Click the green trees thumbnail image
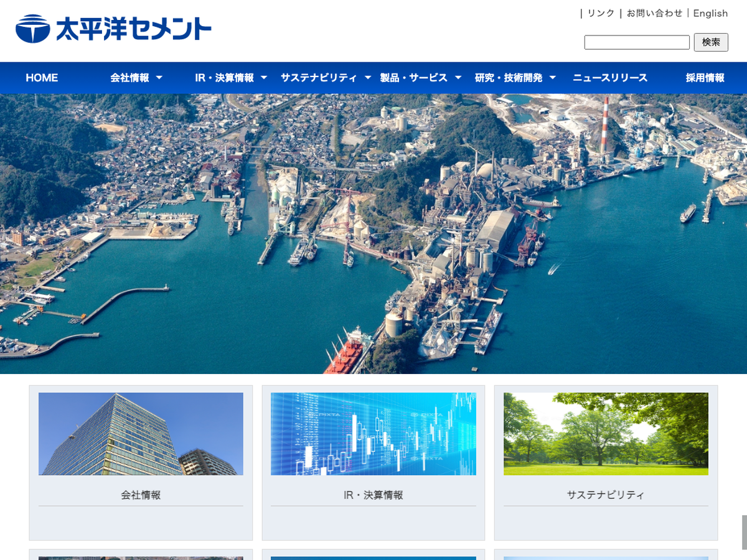 tap(606, 434)
